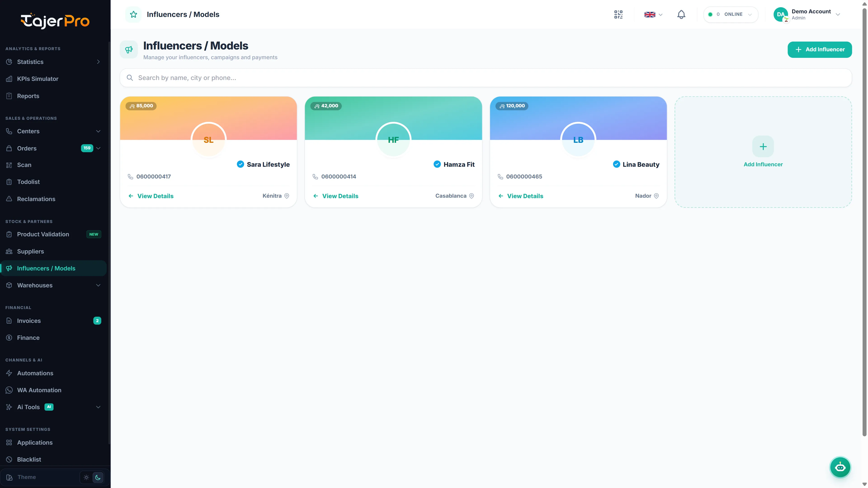The image size is (868, 488).
Task: View Details for Lina Beauty
Action: tap(521, 196)
